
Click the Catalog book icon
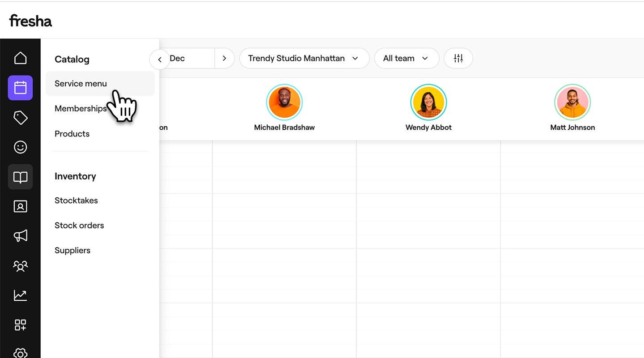click(x=20, y=177)
